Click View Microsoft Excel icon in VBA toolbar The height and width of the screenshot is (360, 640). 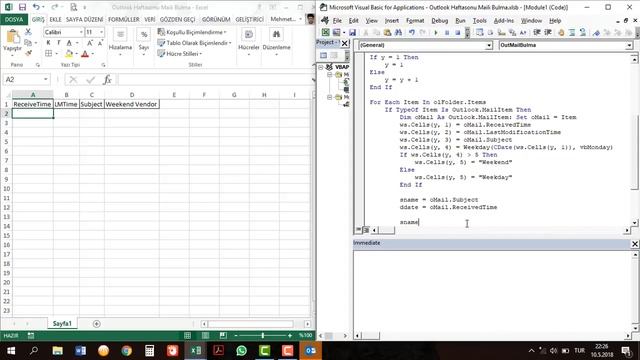point(325,32)
